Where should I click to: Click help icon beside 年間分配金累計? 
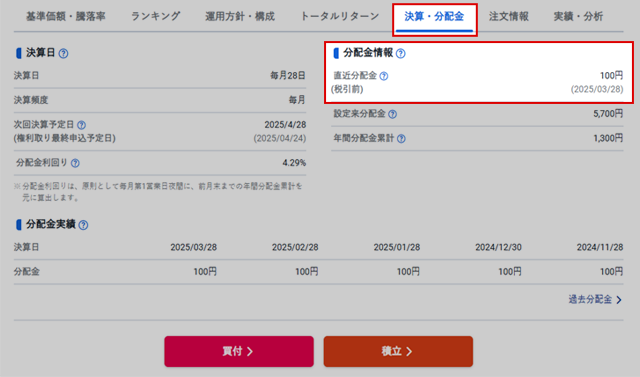pos(401,139)
